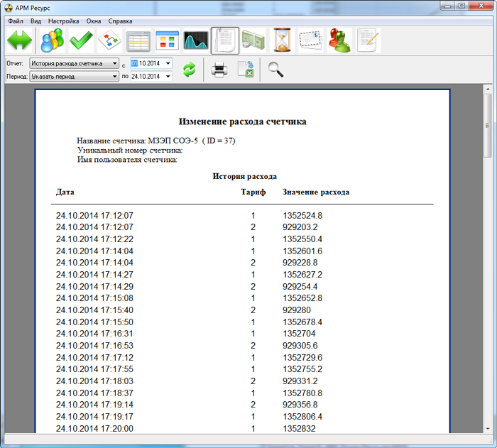The image size is (497, 448).
Task: Open the Окна menu
Action: pos(94,21)
